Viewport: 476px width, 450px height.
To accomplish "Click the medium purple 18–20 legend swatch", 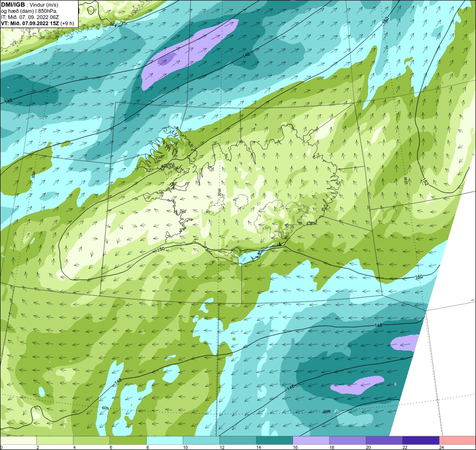I will click(347, 440).
